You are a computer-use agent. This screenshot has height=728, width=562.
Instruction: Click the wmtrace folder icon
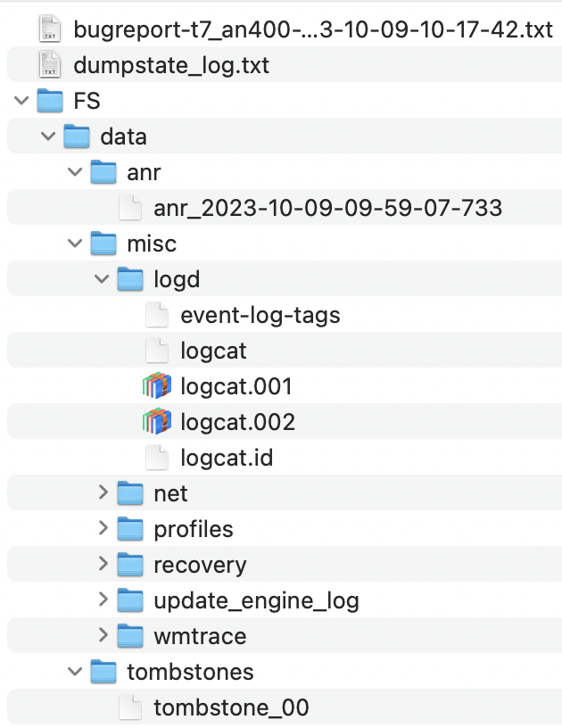pos(130,636)
